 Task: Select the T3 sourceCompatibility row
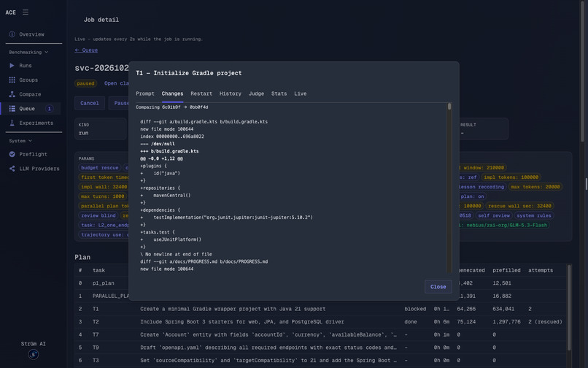point(320,360)
